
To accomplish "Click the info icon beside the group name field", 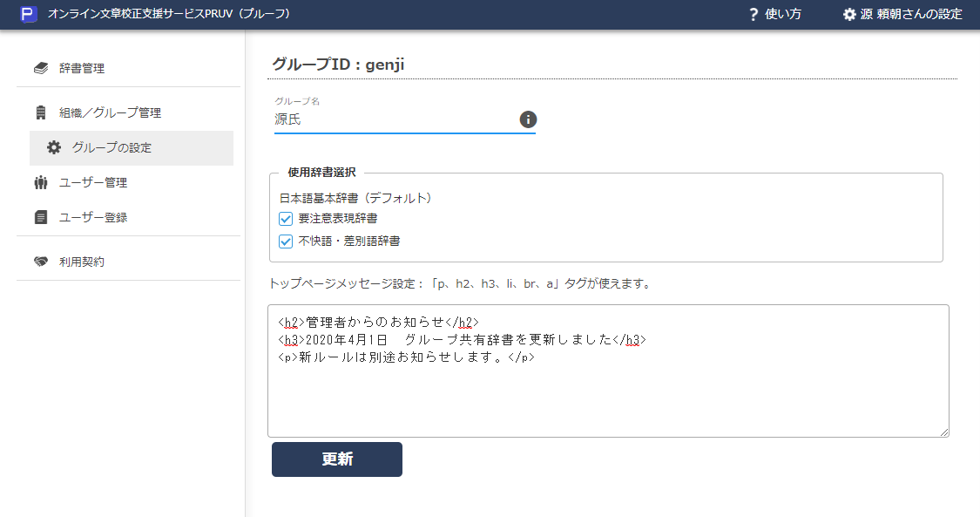I will point(528,119).
